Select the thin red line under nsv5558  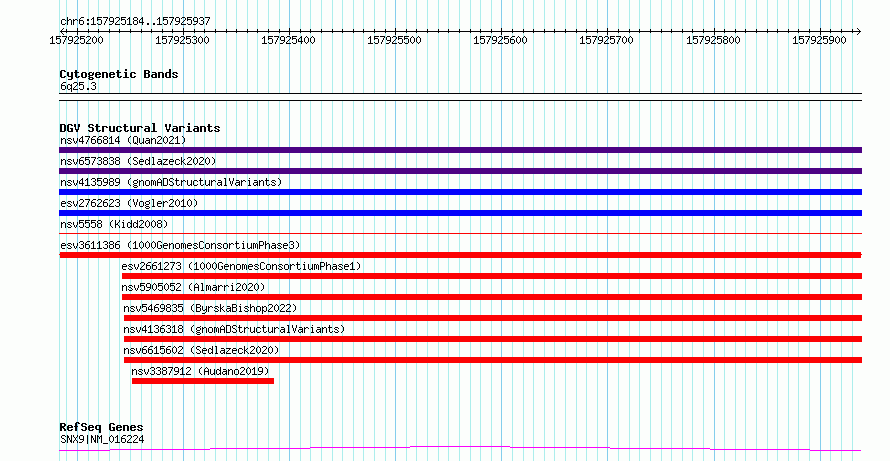(x=460, y=233)
